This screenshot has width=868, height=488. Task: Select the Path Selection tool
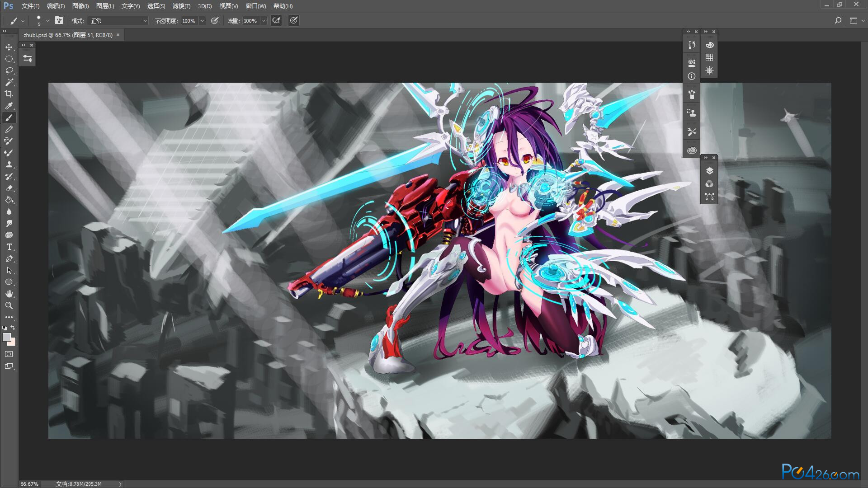(x=9, y=270)
